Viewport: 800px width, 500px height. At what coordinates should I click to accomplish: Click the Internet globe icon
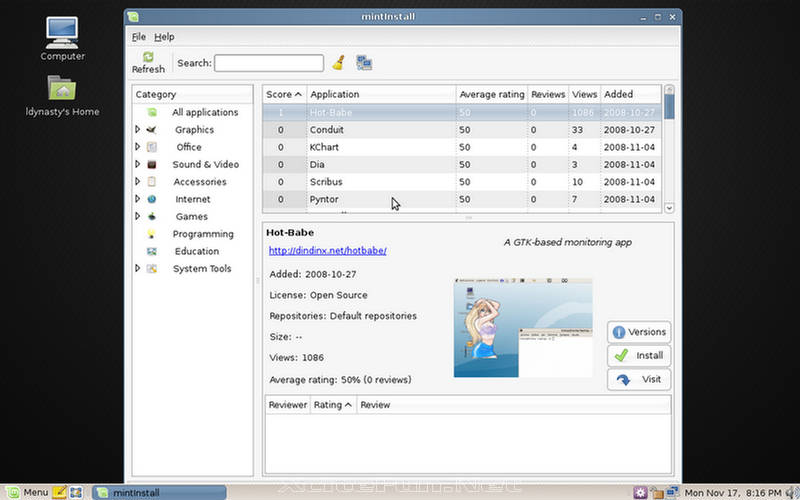(x=152, y=199)
